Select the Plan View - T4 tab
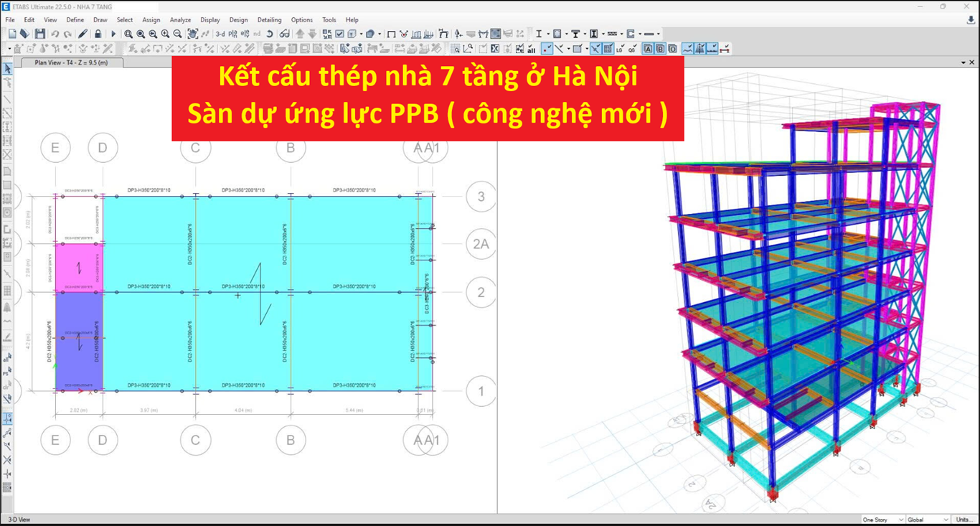980x526 pixels. pos(70,62)
